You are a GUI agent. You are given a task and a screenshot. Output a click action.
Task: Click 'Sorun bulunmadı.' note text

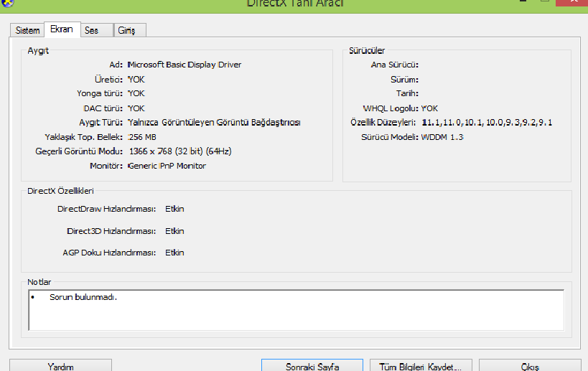coord(83,297)
